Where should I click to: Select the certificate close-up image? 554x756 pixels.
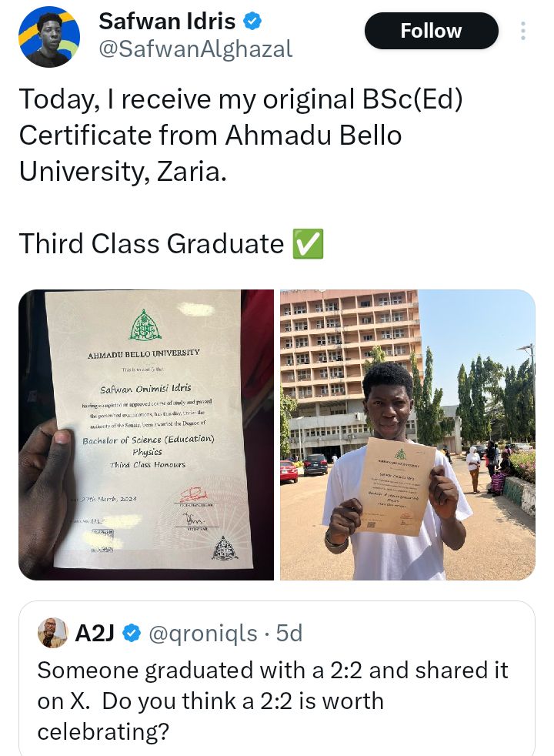pos(146,433)
